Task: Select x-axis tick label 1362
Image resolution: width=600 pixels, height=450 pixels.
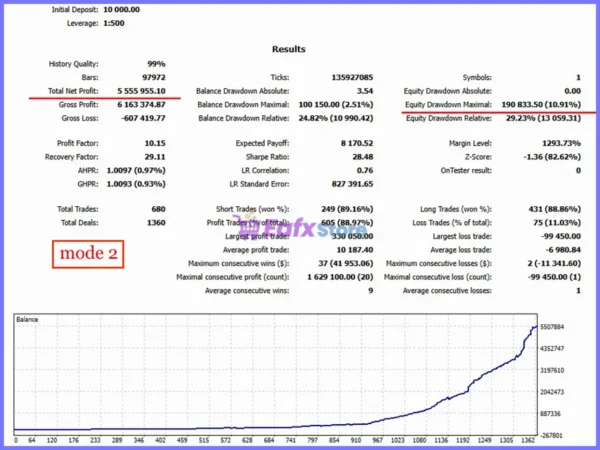Action: click(x=528, y=440)
